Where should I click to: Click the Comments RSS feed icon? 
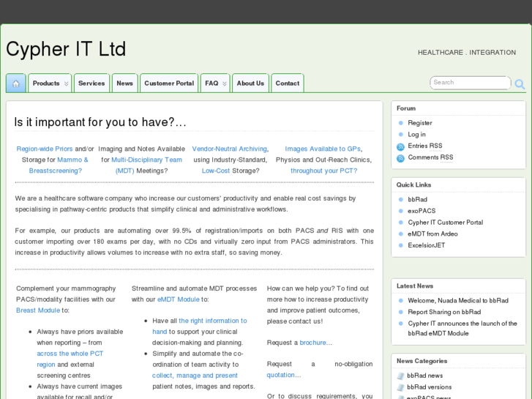click(x=401, y=158)
